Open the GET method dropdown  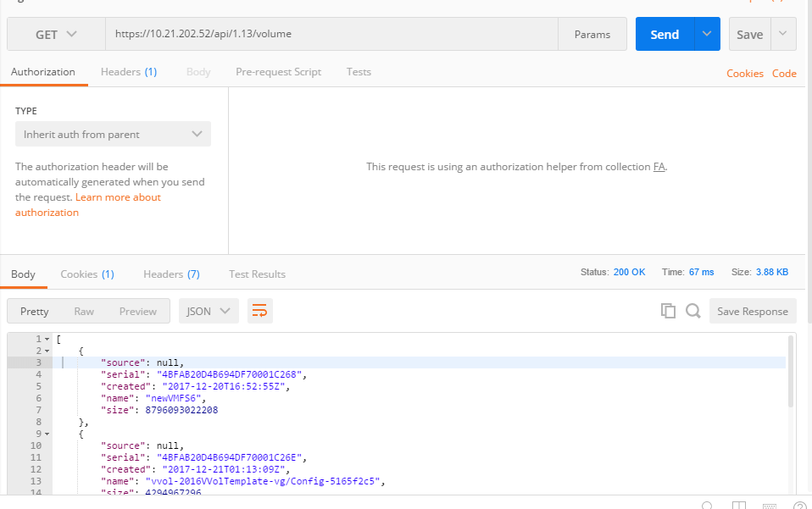pyautogui.click(x=56, y=34)
